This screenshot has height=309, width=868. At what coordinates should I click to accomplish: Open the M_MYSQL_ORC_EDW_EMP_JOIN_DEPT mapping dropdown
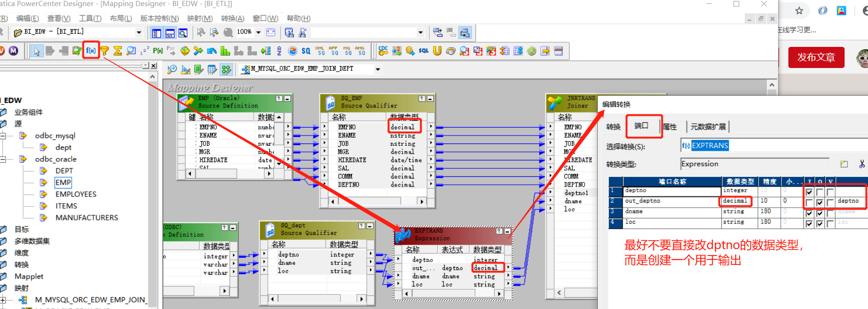point(378,69)
